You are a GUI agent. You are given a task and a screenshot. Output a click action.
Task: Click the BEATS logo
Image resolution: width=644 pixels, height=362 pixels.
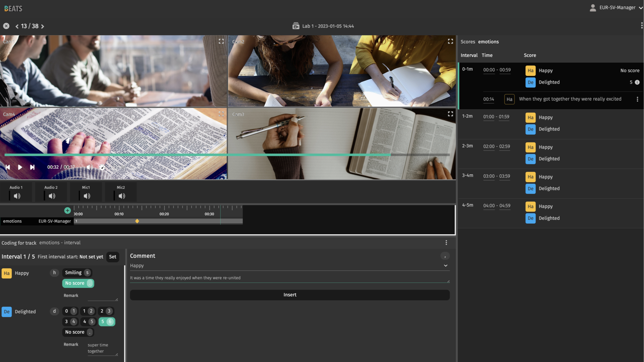pos(13,8)
